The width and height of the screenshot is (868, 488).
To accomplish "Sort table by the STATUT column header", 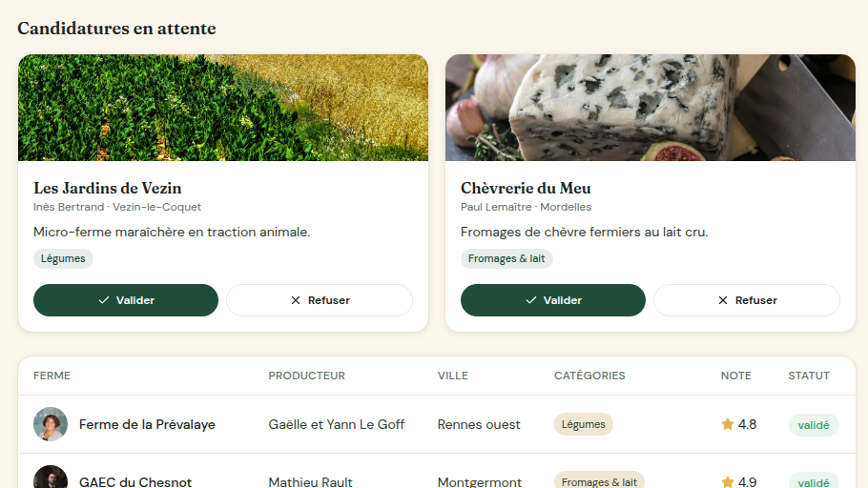I will [x=809, y=376].
